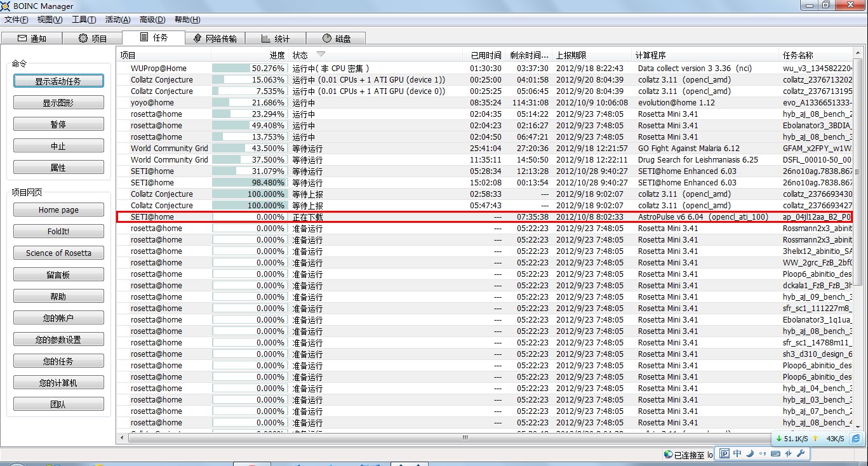The height and width of the screenshot is (466, 868).
Task: Click the GO Fight Against Malaria 6.12 cell
Action: pos(689,148)
